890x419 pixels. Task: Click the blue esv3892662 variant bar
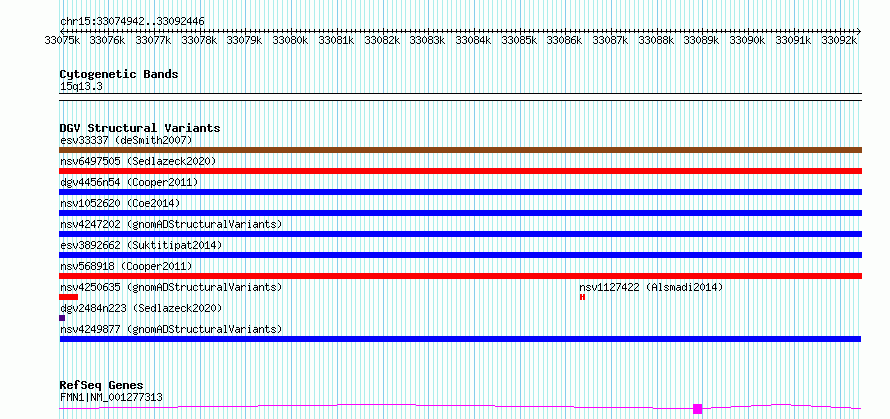click(460, 255)
